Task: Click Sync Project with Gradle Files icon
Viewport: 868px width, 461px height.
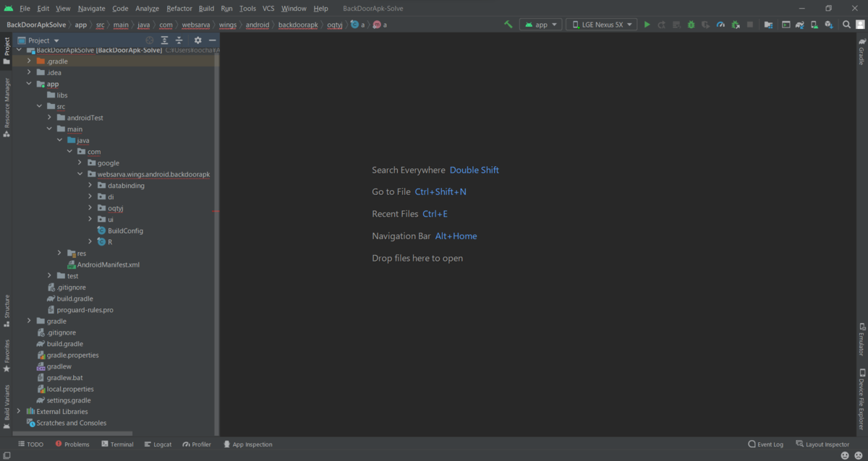Action: pyautogui.click(x=800, y=25)
